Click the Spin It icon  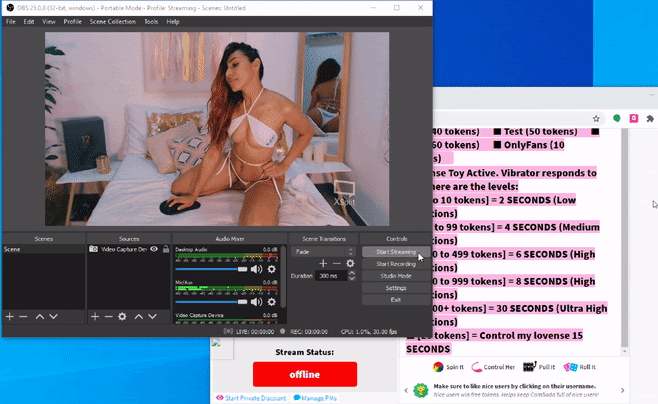(x=438, y=367)
